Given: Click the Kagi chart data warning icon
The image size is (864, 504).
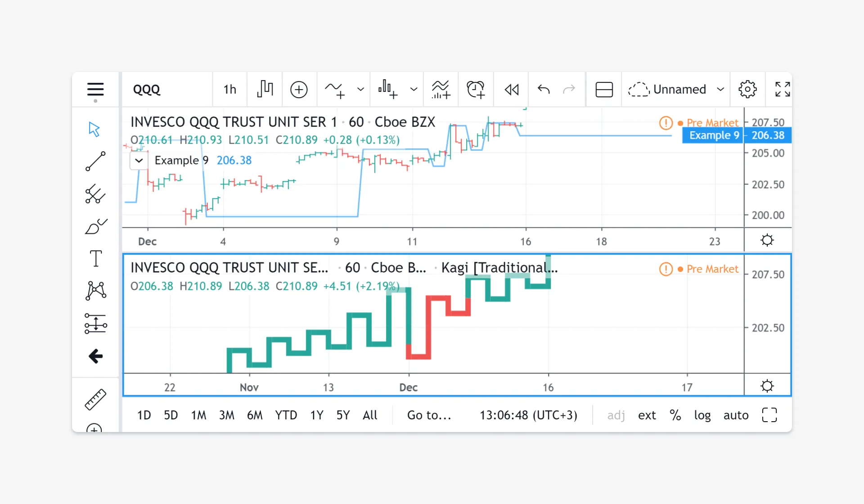Looking at the screenshot, I should pyautogui.click(x=666, y=269).
